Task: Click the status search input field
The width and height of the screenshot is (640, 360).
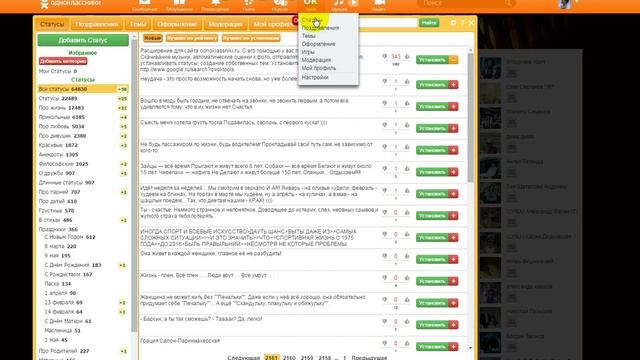Action: tap(388, 23)
